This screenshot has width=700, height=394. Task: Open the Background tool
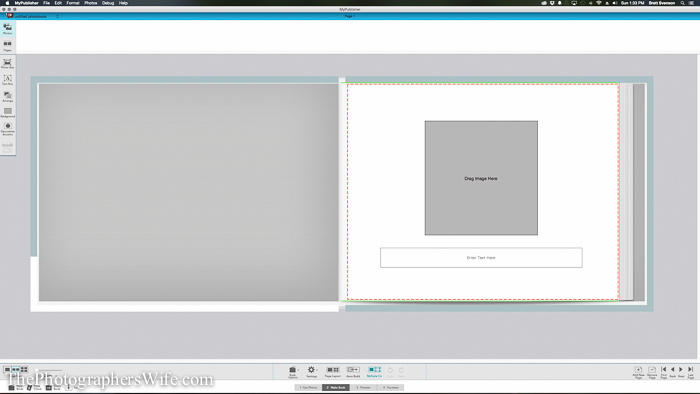coord(8,112)
